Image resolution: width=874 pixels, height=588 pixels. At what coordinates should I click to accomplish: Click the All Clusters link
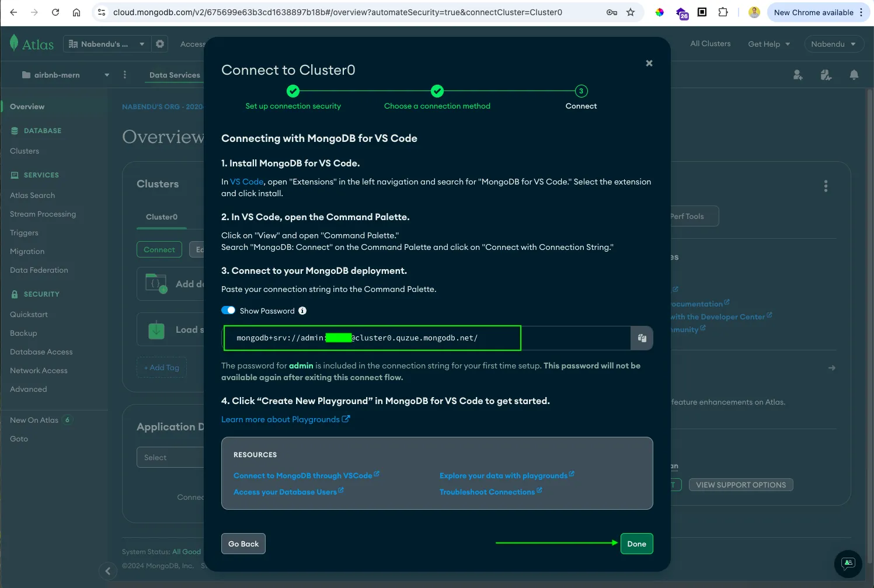(710, 43)
